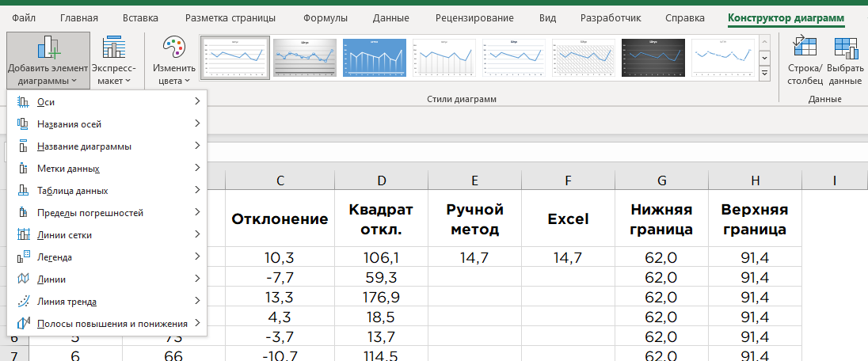Select cell containing 106,1

point(381,257)
